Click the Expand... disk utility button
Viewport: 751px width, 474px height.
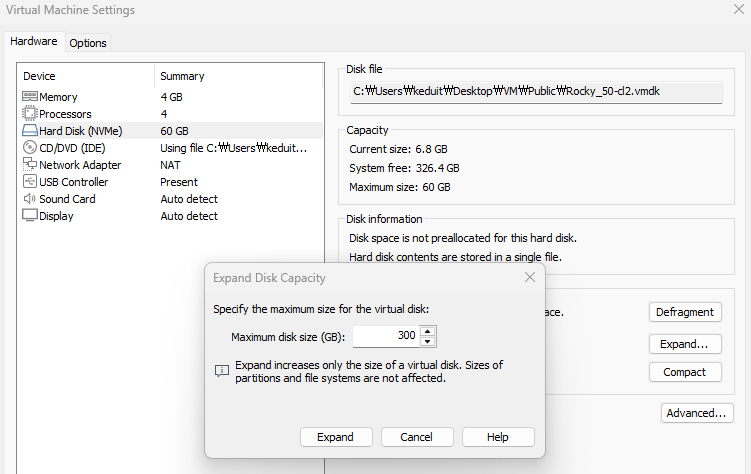(x=685, y=344)
